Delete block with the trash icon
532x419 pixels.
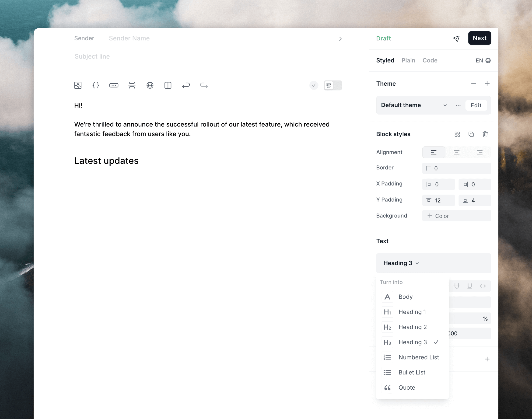[x=485, y=134]
